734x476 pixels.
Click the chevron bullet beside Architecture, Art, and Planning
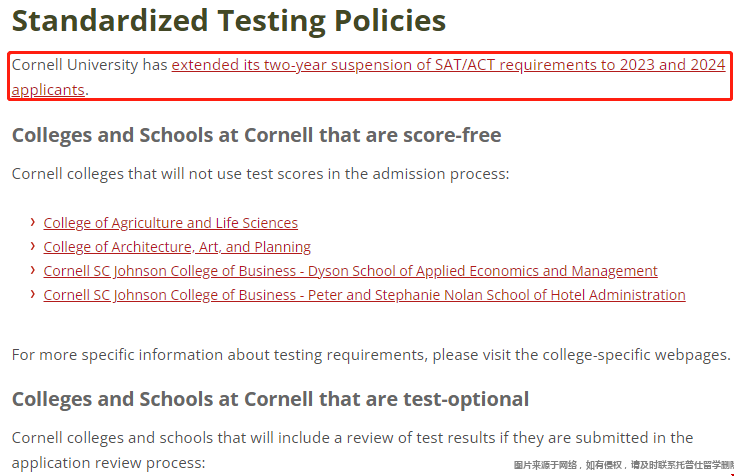click(32, 246)
